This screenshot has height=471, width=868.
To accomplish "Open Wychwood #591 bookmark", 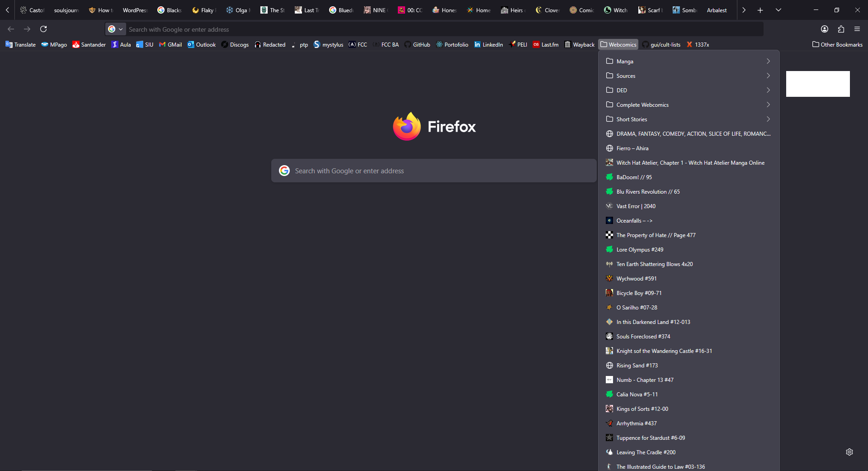I will [689, 278].
